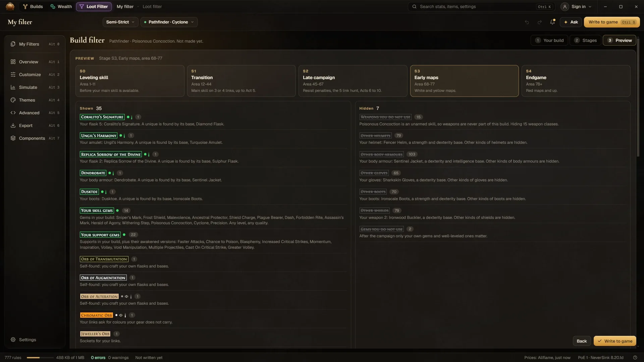Go to Overview in sidebar
The image size is (644, 362).
(x=35, y=62)
